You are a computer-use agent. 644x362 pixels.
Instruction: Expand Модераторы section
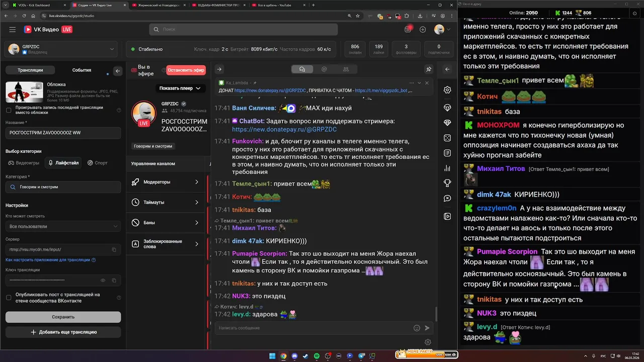(x=166, y=182)
